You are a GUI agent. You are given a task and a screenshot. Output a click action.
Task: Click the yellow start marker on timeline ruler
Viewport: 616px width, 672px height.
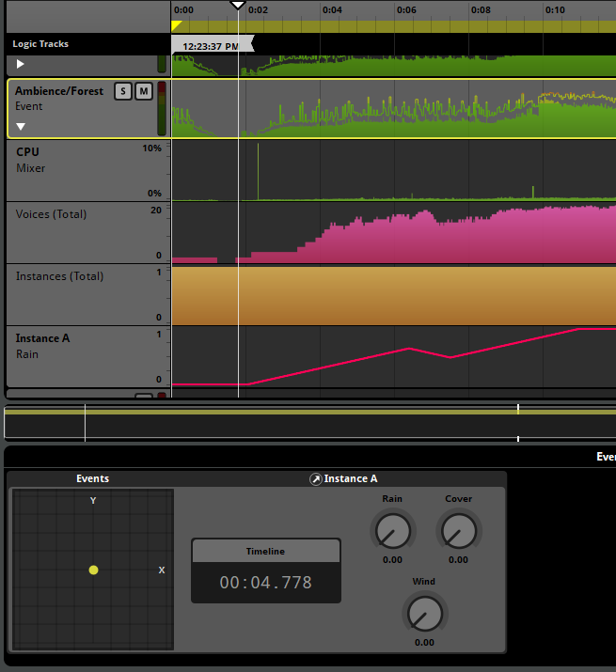click(177, 26)
